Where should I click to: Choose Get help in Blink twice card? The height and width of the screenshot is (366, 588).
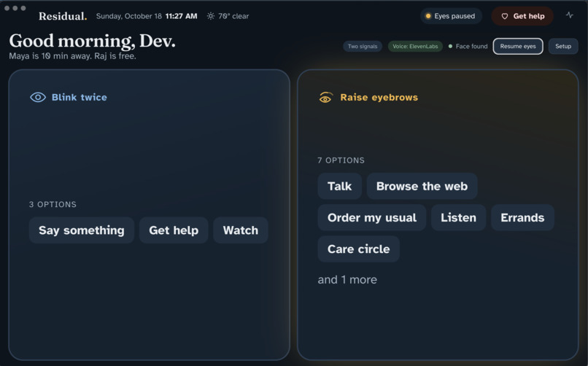pyautogui.click(x=174, y=230)
